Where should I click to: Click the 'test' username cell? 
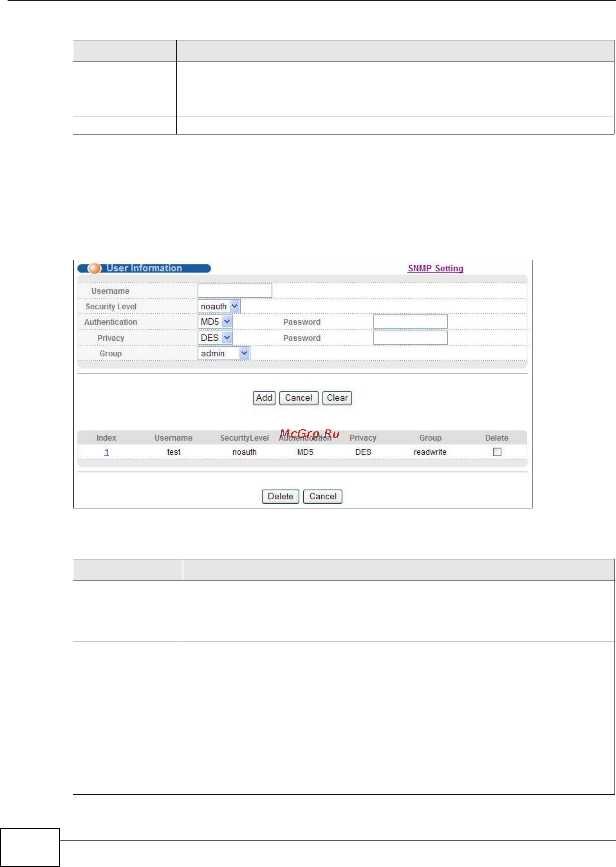pyautogui.click(x=174, y=452)
